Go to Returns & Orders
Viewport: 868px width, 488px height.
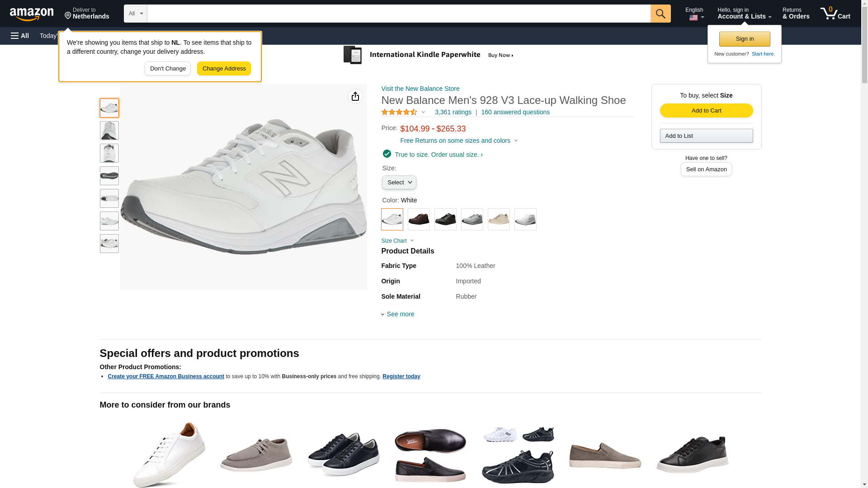tap(796, 14)
